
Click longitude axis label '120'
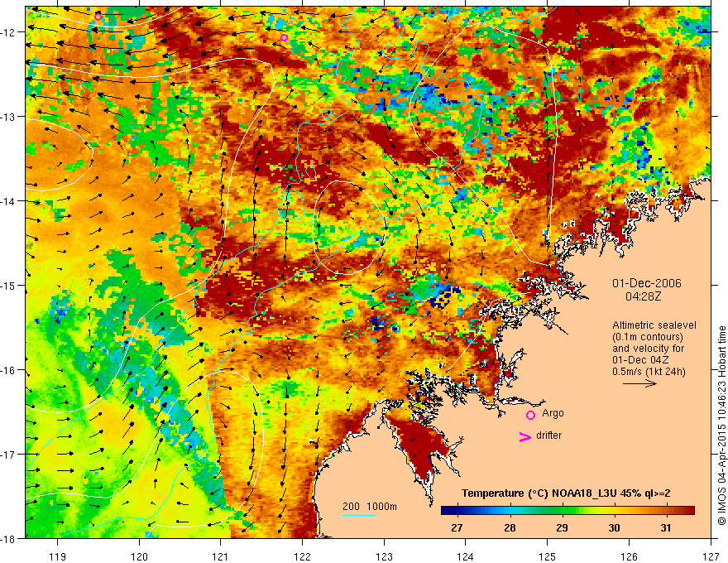click(139, 556)
